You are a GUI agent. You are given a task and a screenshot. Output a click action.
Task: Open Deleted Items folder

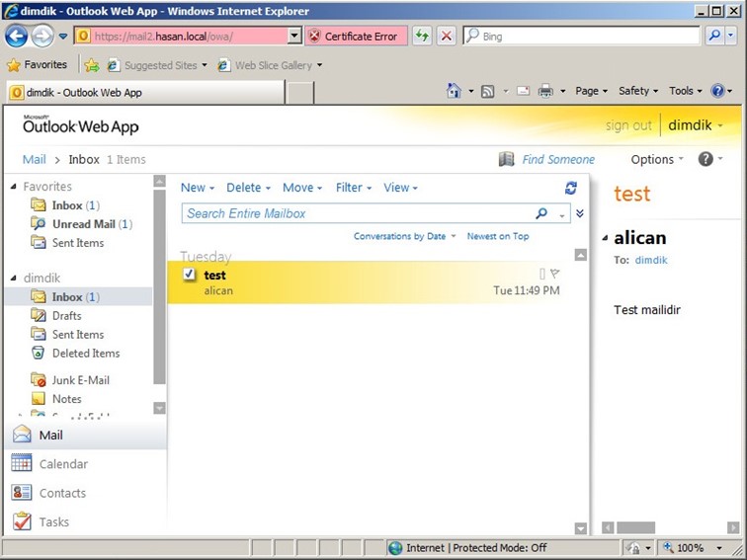pos(75,354)
